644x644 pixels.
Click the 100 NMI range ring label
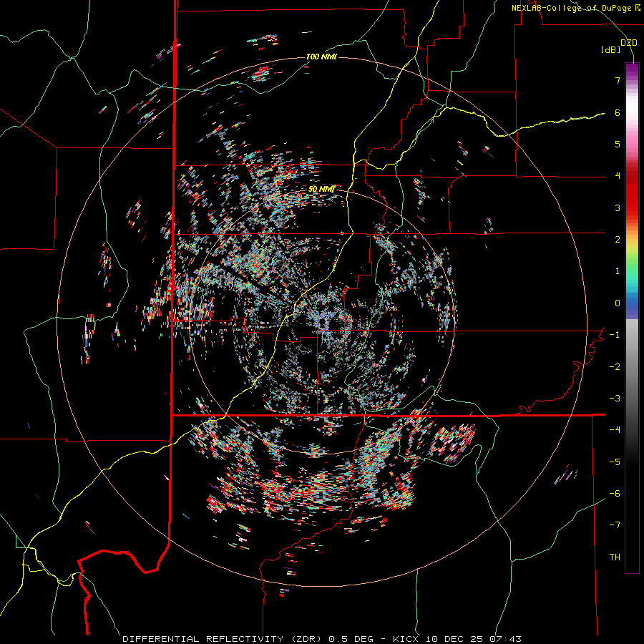pos(321,57)
